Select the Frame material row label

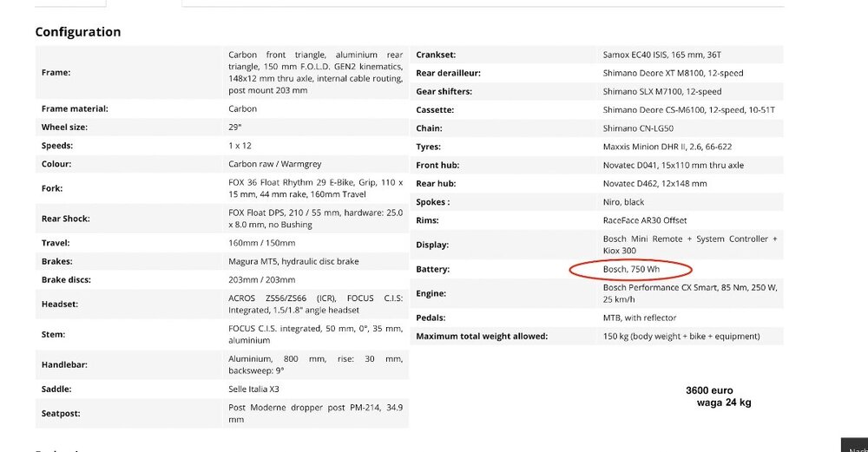coord(75,109)
